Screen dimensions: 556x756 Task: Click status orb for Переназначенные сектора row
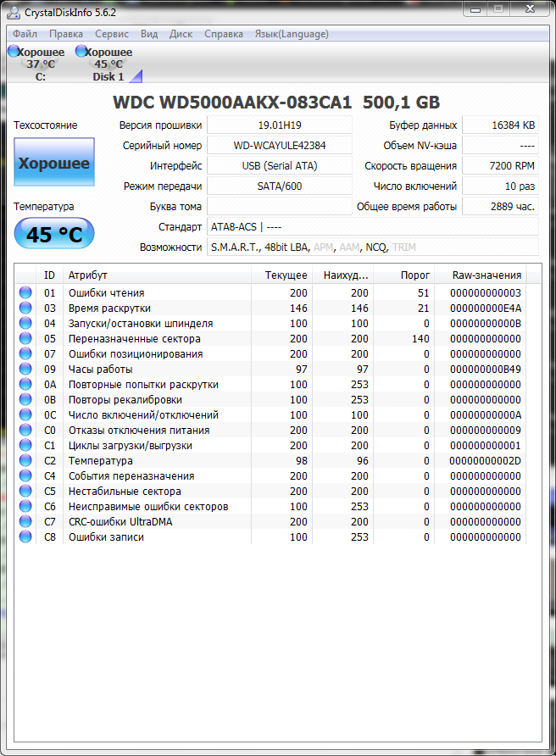click(x=25, y=338)
